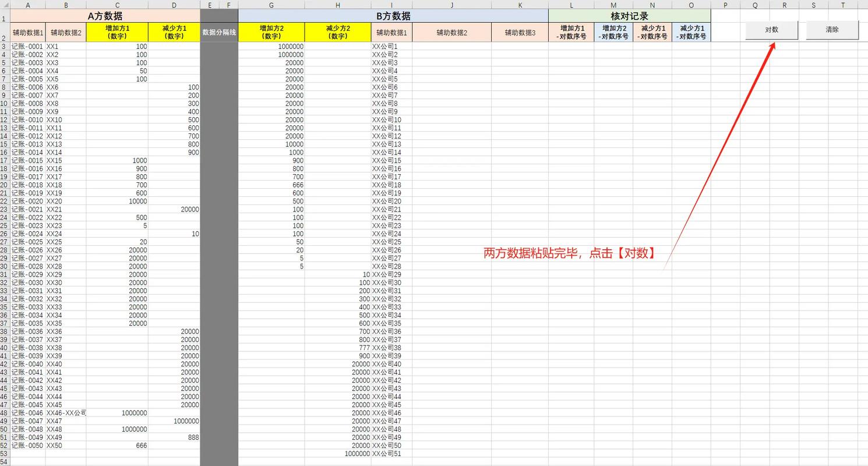This screenshot has height=466, width=868.
Task: Select the yellow 增加方1（数字） header cell
Action: 117,32
